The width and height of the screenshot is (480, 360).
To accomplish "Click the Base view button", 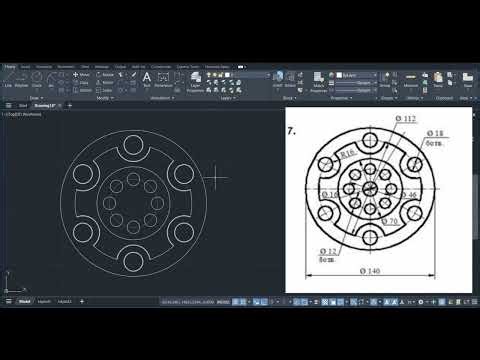I will click(x=468, y=79).
